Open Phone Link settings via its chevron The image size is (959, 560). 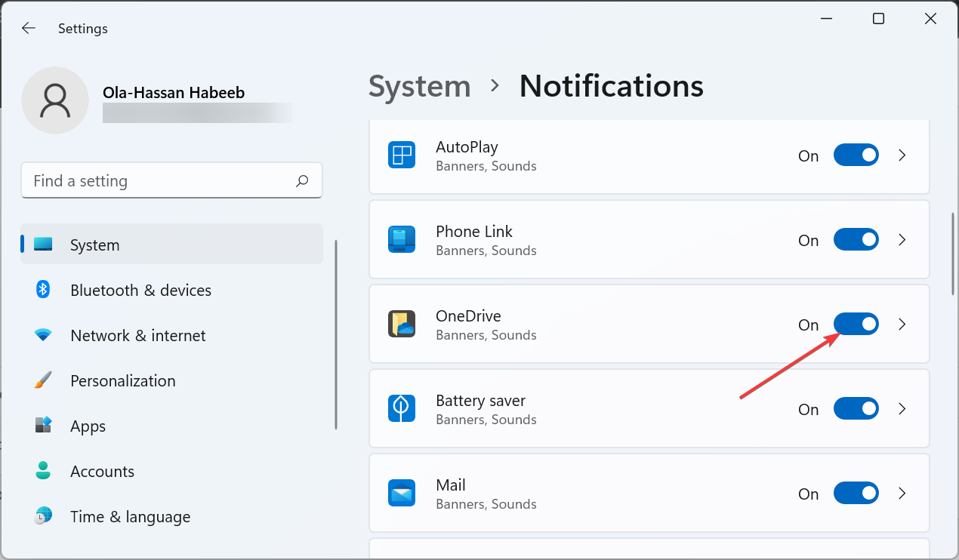(x=902, y=240)
